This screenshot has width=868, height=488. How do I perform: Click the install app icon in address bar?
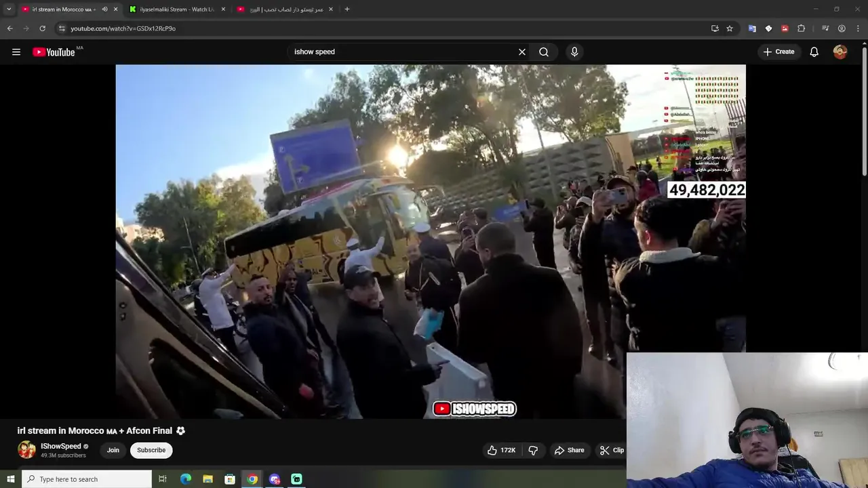pos(715,28)
